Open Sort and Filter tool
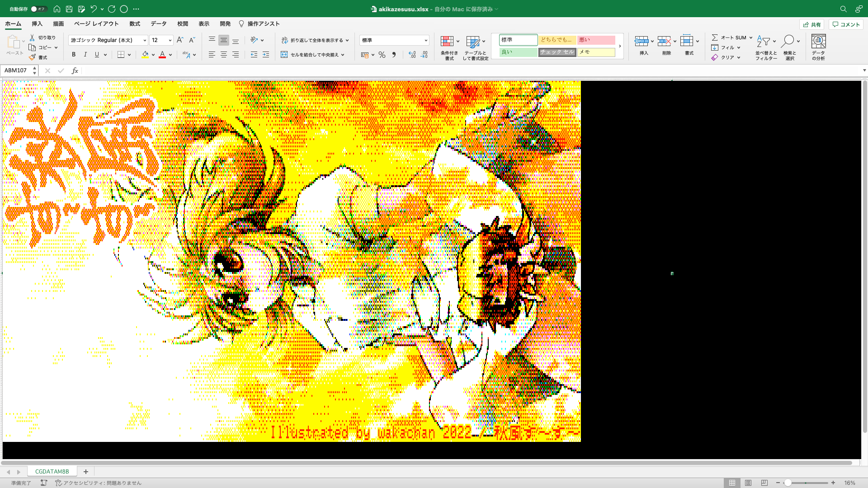 [766, 47]
